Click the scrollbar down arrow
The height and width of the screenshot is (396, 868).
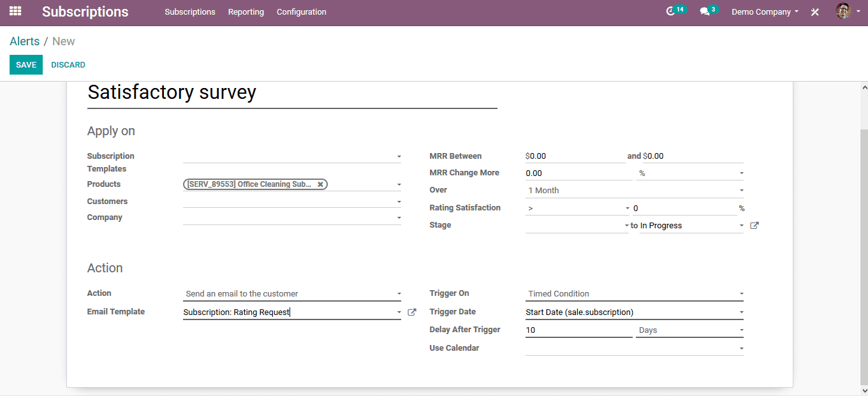click(864, 390)
